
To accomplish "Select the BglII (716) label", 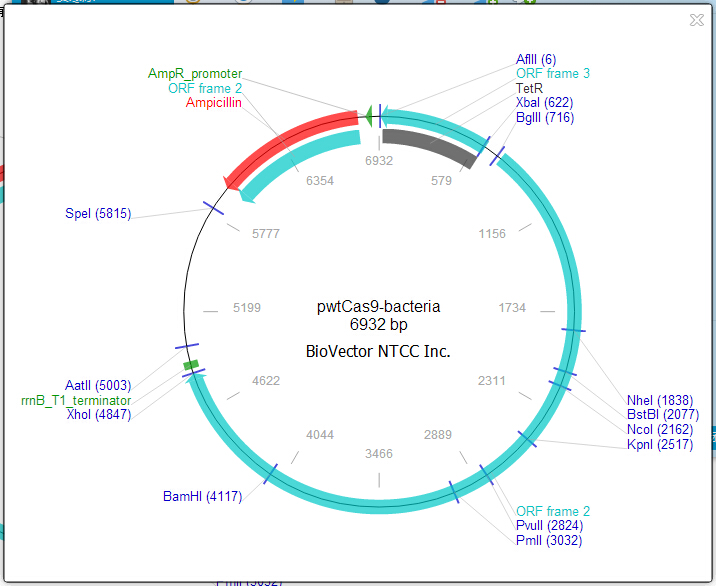I will tap(545, 118).
